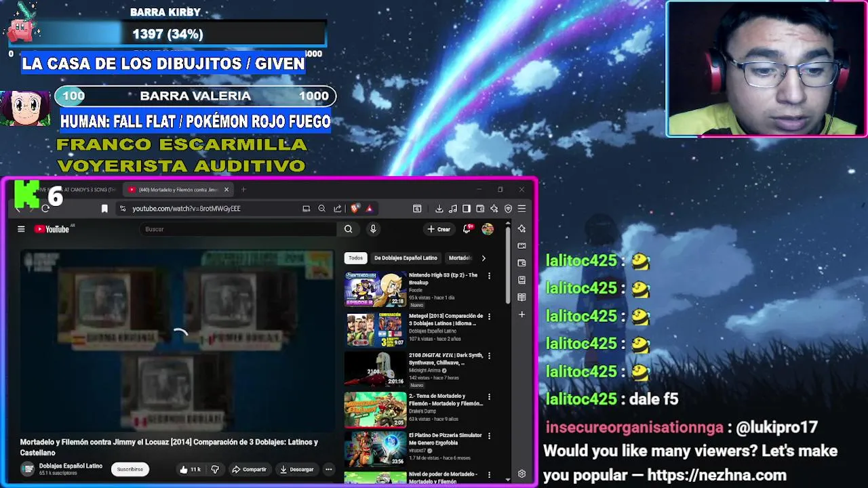Open the media control music note icon

(x=452, y=209)
